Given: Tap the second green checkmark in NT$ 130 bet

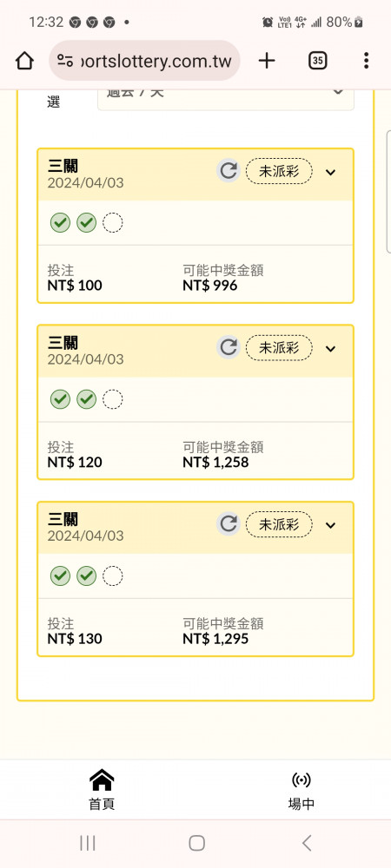Looking at the screenshot, I should click(86, 576).
